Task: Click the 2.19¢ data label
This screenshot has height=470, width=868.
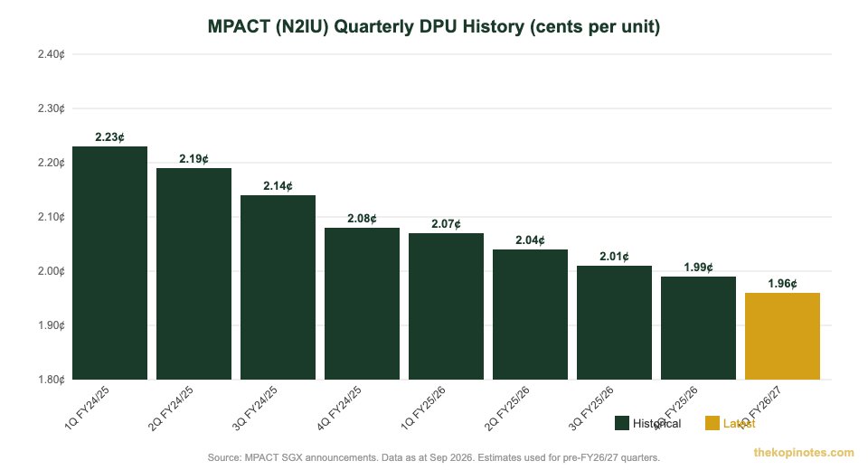Action: coord(193,159)
